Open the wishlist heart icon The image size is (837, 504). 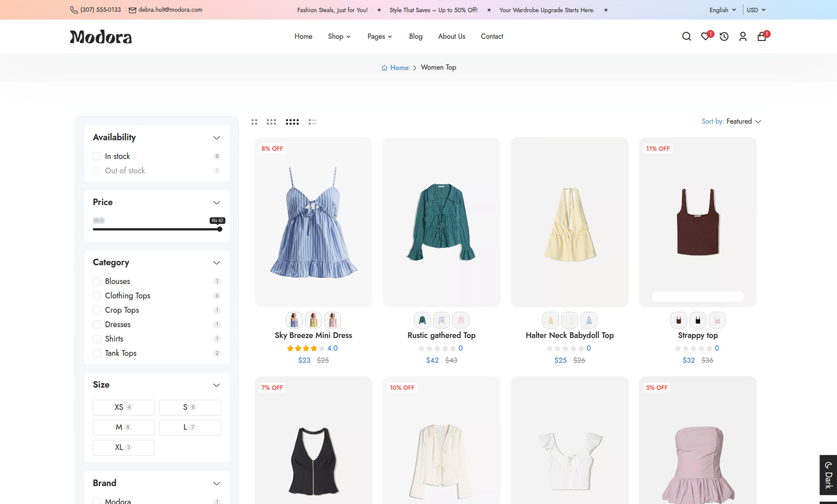click(x=706, y=36)
